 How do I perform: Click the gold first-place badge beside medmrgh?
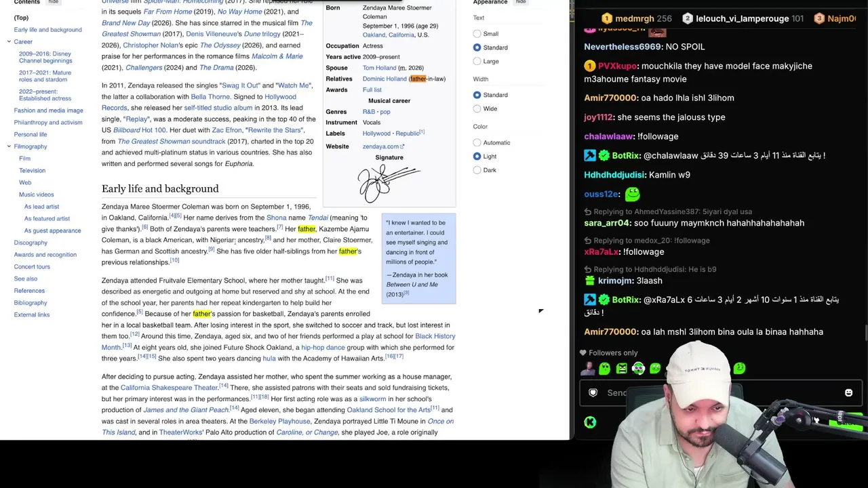(607, 19)
